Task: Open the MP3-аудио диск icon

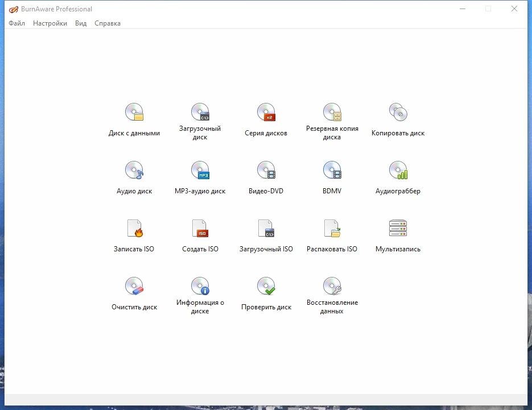Action: [200, 170]
